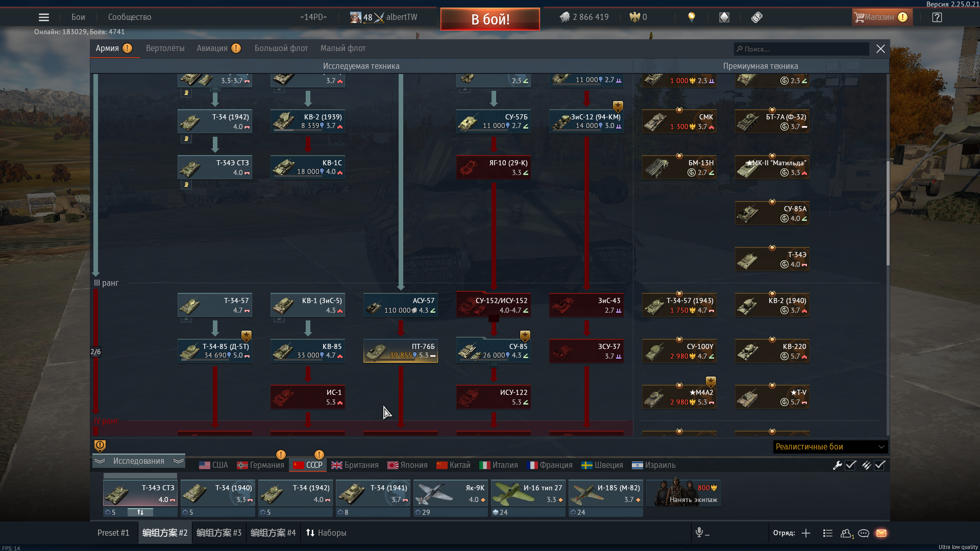Click the exclamation badge above СССР
980x551 pixels.
[319, 455]
